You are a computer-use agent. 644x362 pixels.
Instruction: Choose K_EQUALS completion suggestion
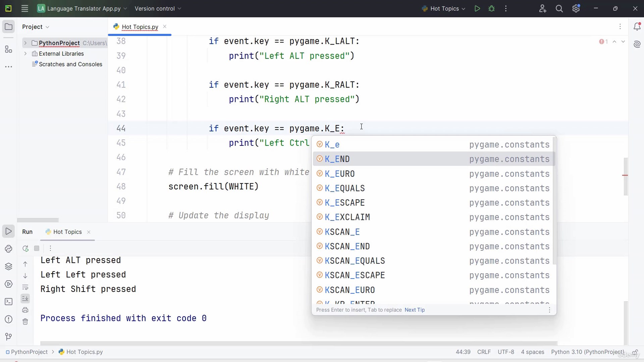pyautogui.click(x=433, y=188)
